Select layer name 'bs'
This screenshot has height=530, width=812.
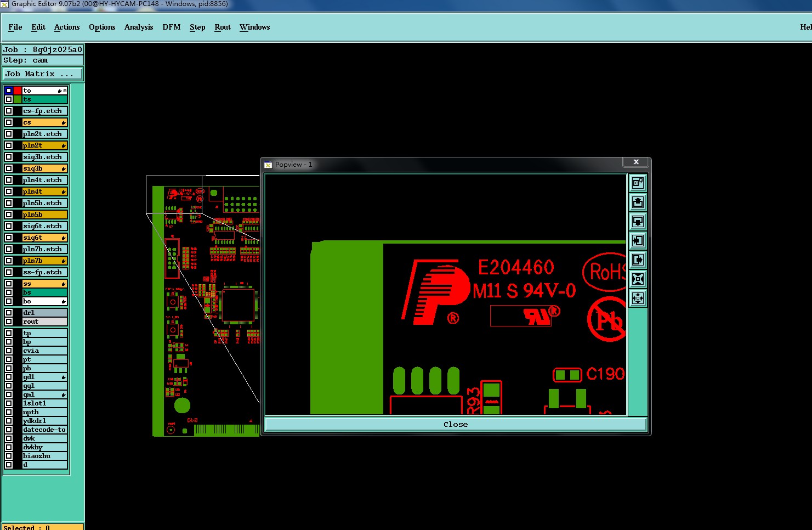point(45,292)
